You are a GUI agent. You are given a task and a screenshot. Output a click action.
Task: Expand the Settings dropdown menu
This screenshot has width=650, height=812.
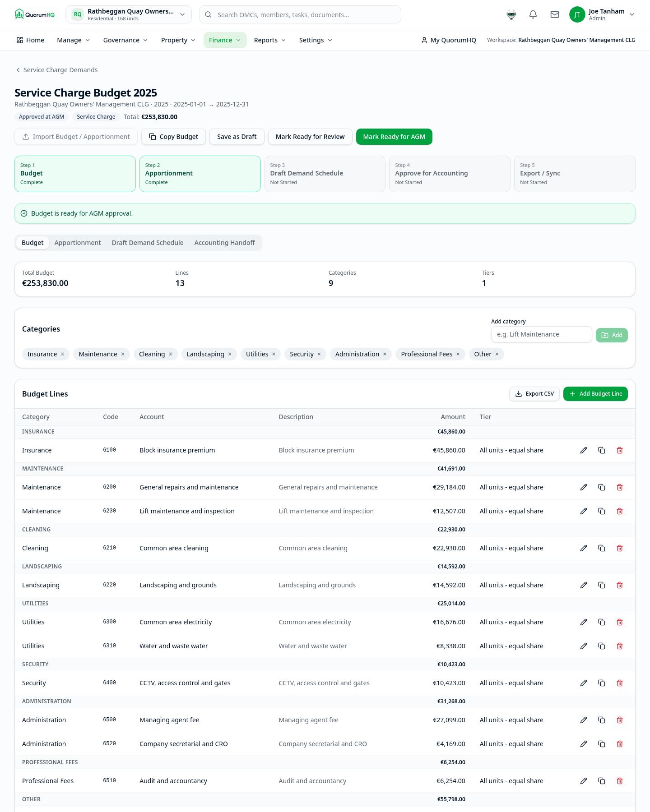[316, 40]
